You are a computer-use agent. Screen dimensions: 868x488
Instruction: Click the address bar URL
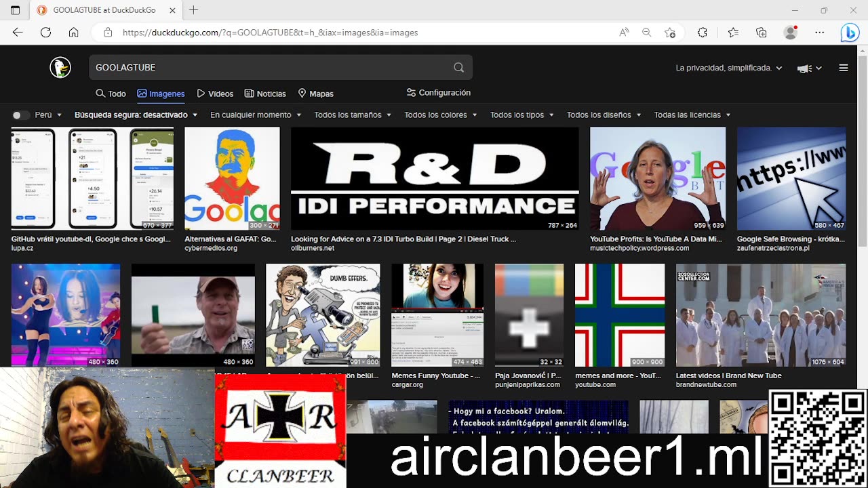(270, 33)
